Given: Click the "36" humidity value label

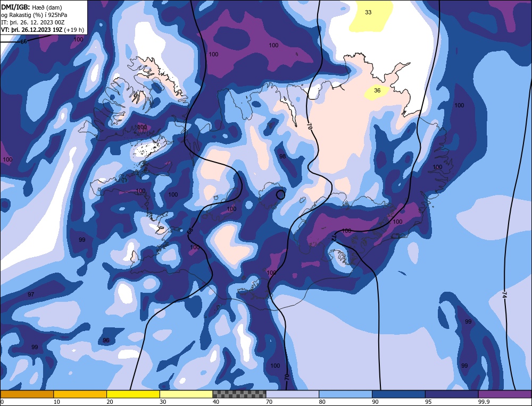Looking at the screenshot, I should [x=377, y=90].
